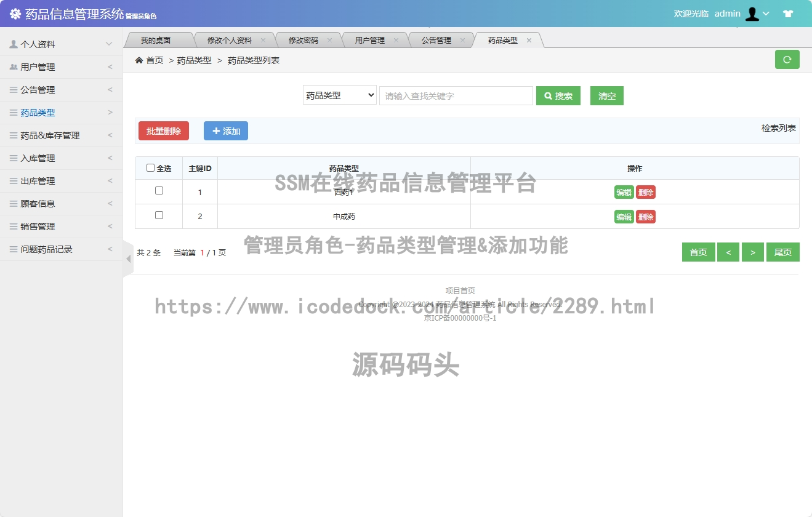Expand the 入库管理 sidebar chevron

coord(110,158)
